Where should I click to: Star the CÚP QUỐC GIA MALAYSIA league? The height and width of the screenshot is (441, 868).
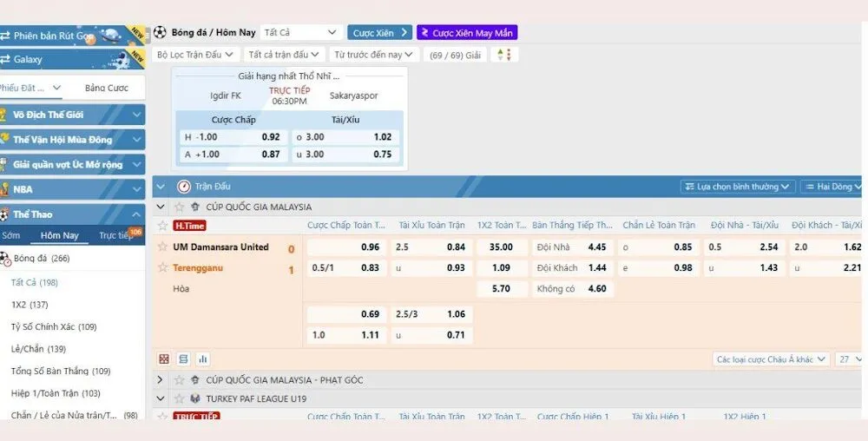[x=180, y=207]
